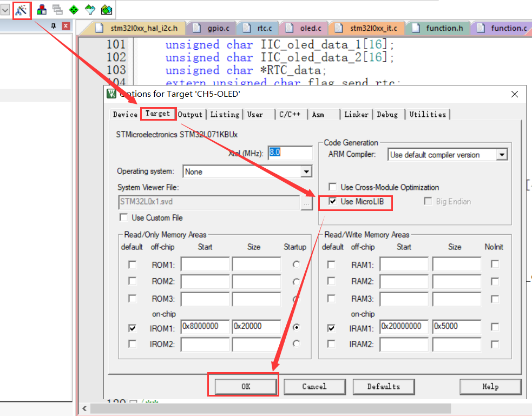Image resolution: width=532 pixels, height=416 pixels.
Task: Select the IROM2 Startup radio button
Action: [296, 344]
